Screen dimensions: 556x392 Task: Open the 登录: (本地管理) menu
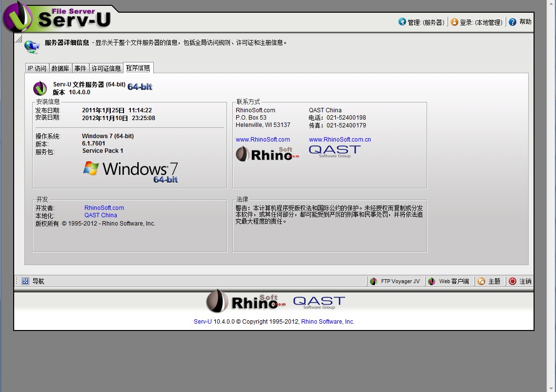476,22
